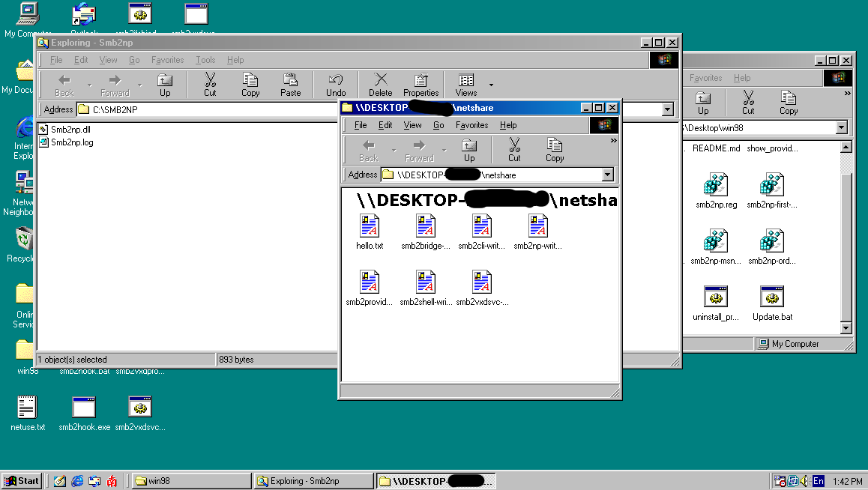Click the Show Desktop quick launch icon
This screenshot has width=868, height=490.
point(60,481)
